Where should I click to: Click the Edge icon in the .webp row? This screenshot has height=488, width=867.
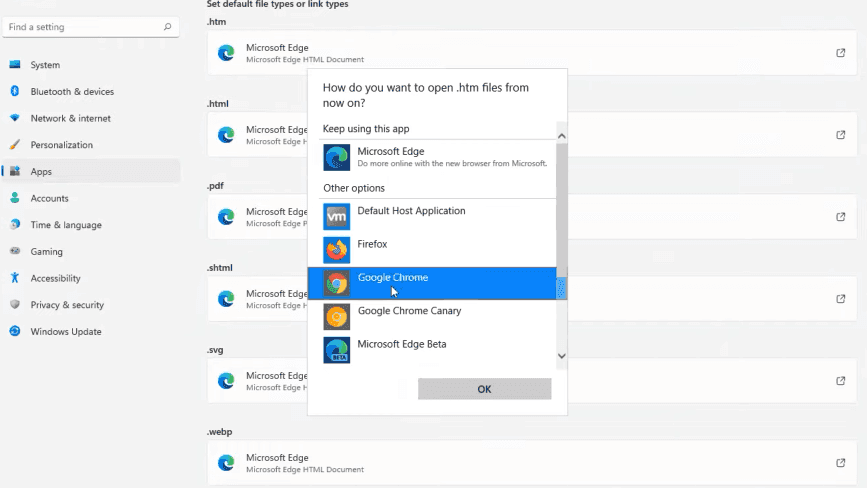coord(226,463)
